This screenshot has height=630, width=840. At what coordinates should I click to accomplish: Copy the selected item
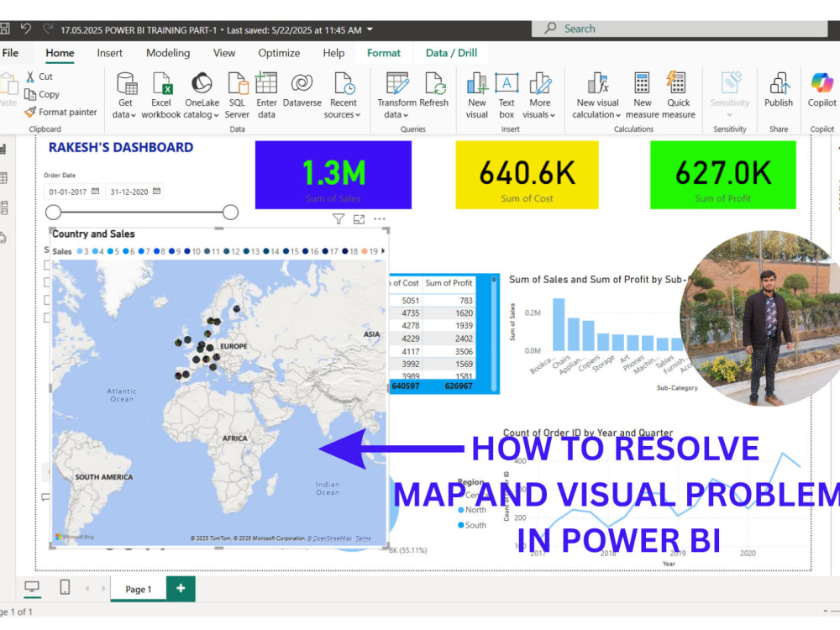pos(42,94)
